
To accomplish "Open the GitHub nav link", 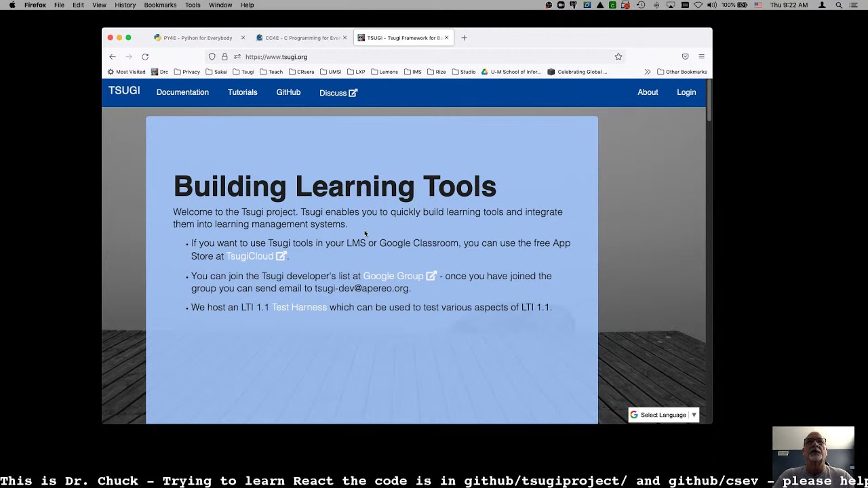I will pos(288,92).
